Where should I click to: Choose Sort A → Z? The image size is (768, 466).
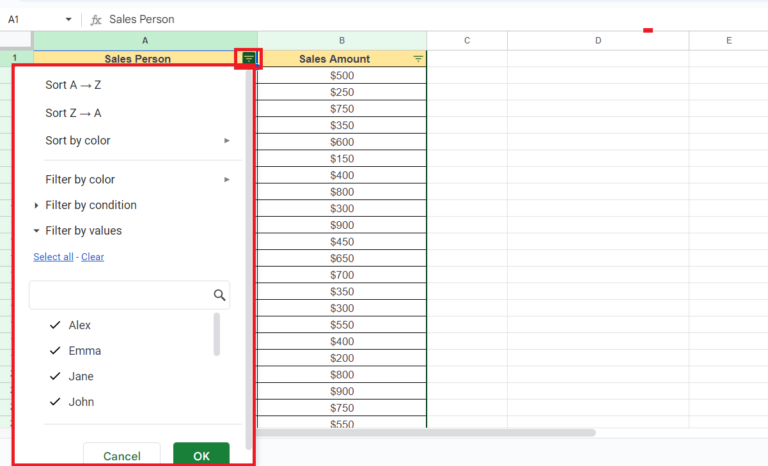coord(73,85)
